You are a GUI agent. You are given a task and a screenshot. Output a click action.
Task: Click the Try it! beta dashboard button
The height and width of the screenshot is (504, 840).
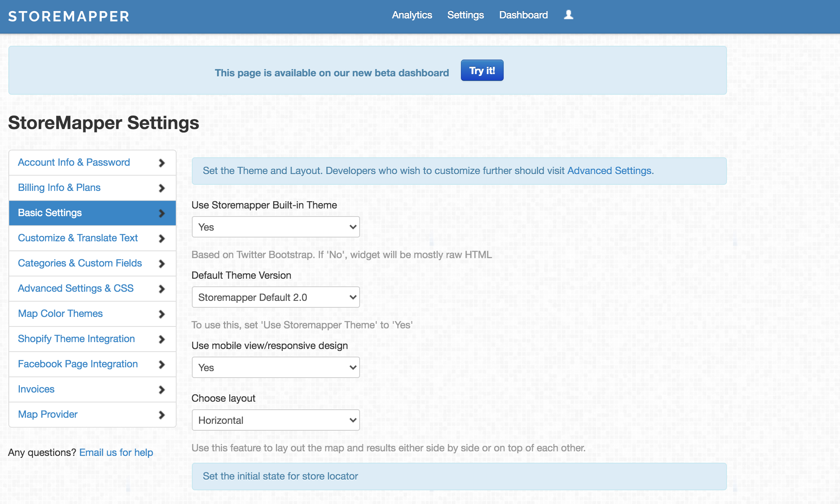pos(482,70)
